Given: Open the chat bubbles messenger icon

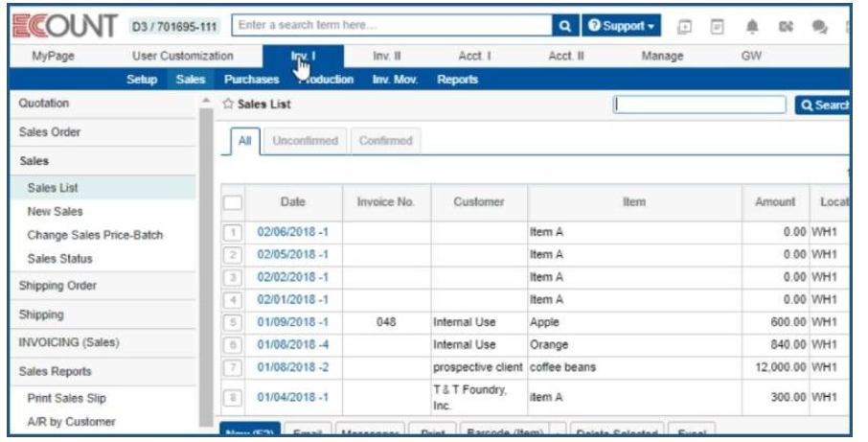Looking at the screenshot, I should click(819, 26).
